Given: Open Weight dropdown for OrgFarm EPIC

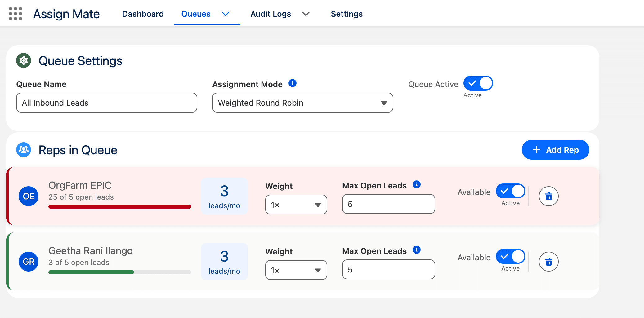Looking at the screenshot, I should pyautogui.click(x=296, y=205).
